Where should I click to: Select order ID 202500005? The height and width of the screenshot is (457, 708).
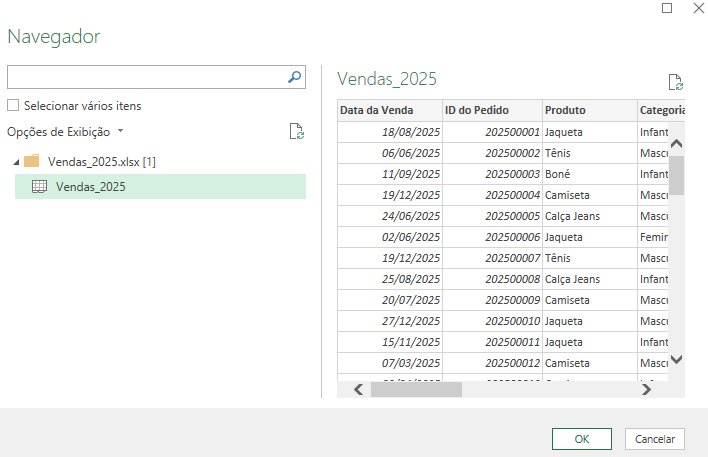coord(492,216)
